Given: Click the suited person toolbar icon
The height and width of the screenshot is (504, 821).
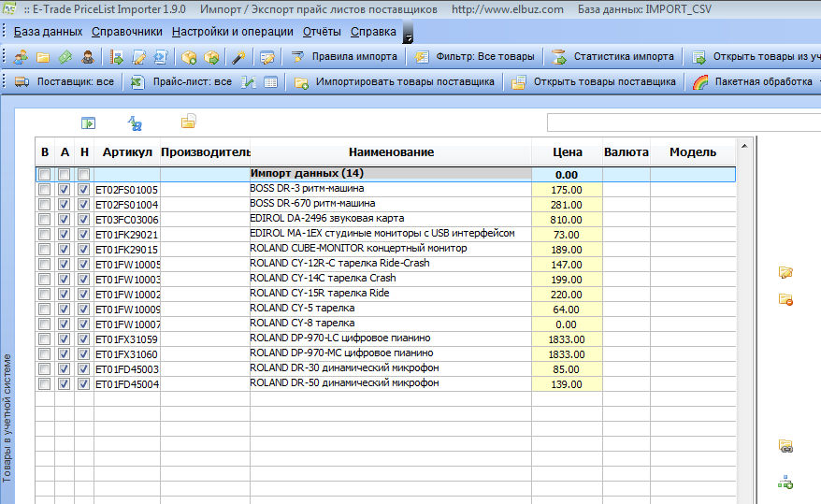Looking at the screenshot, I should pos(88,56).
